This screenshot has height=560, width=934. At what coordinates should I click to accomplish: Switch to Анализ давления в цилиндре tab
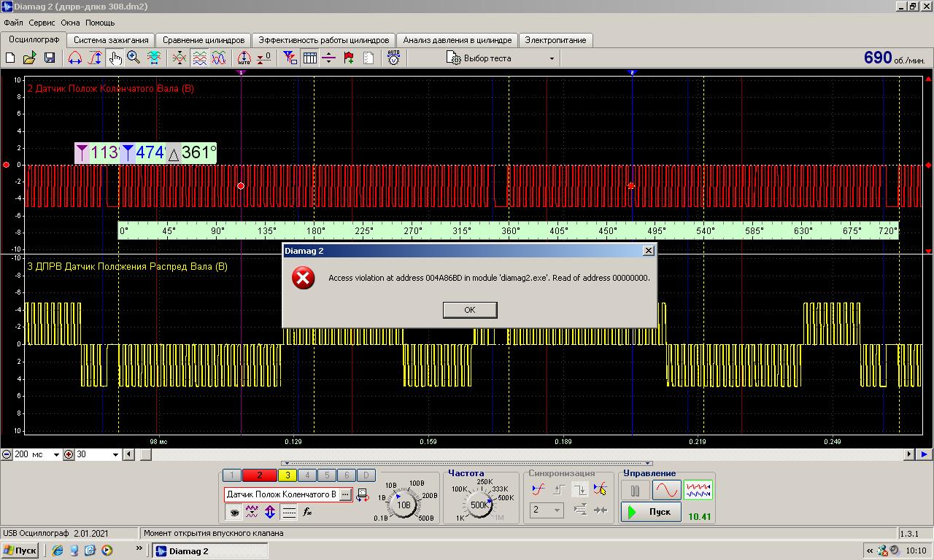pos(458,40)
